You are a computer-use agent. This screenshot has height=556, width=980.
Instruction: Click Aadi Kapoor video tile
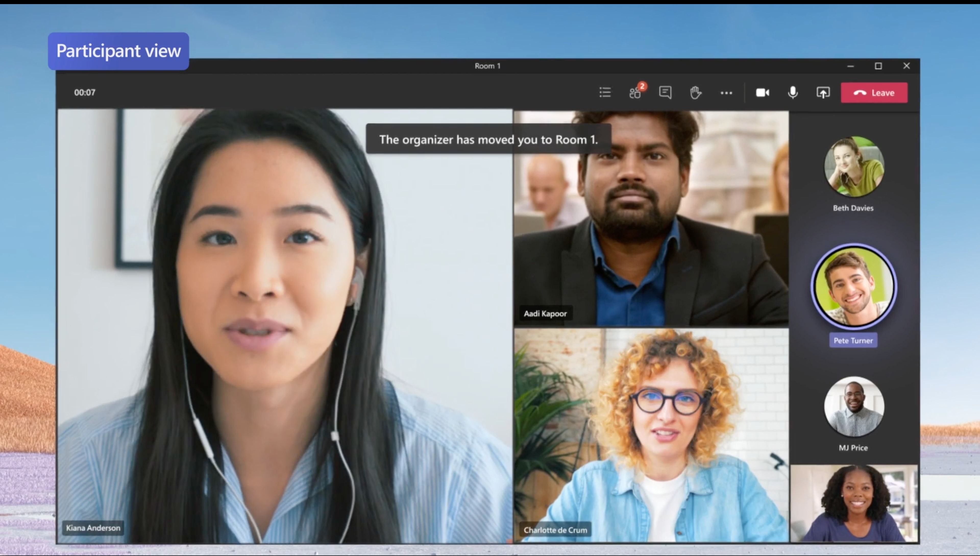(651, 218)
